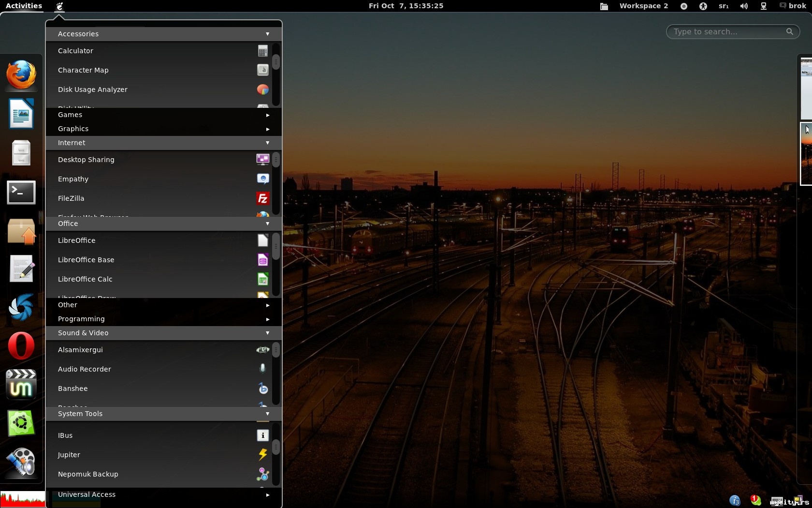Launch Audio Recorder from the menu

coord(159,369)
